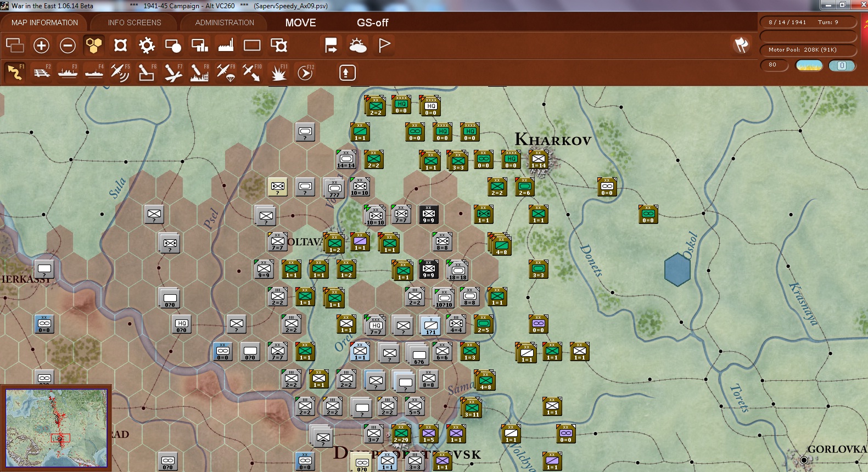Select the F5 air recon mode icon
This screenshot has height=472, width=868.
point(120,72)
